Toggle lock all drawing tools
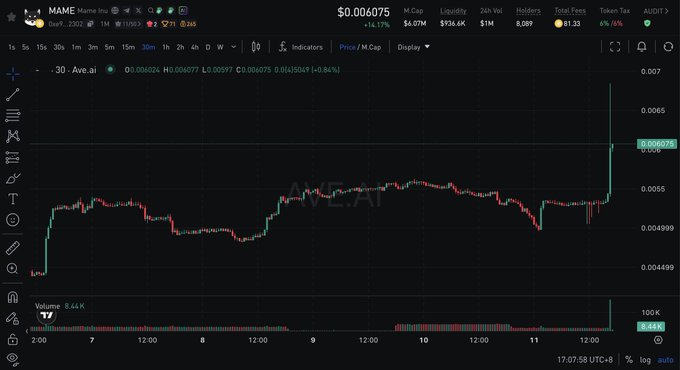The height and width of the screenshot is (370, 680). coord(13,339)
